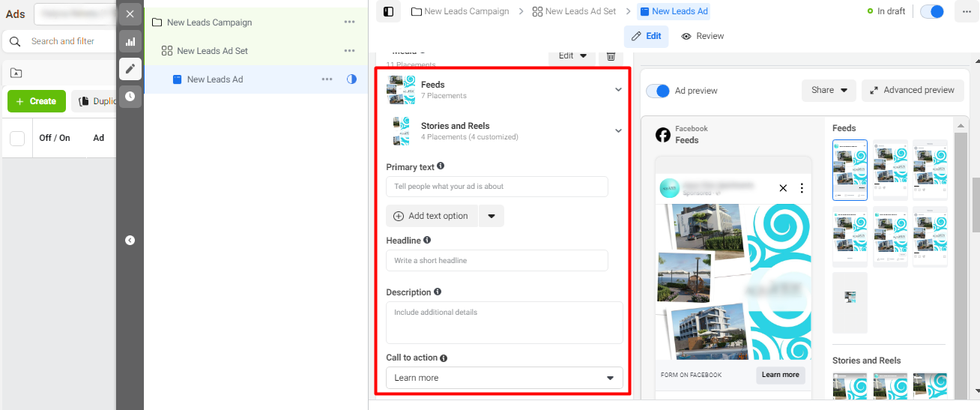This screenshot has height=410, width=980.
Task: Select the first Feeds thumbnail in second row
Action: tap(850, 236)
